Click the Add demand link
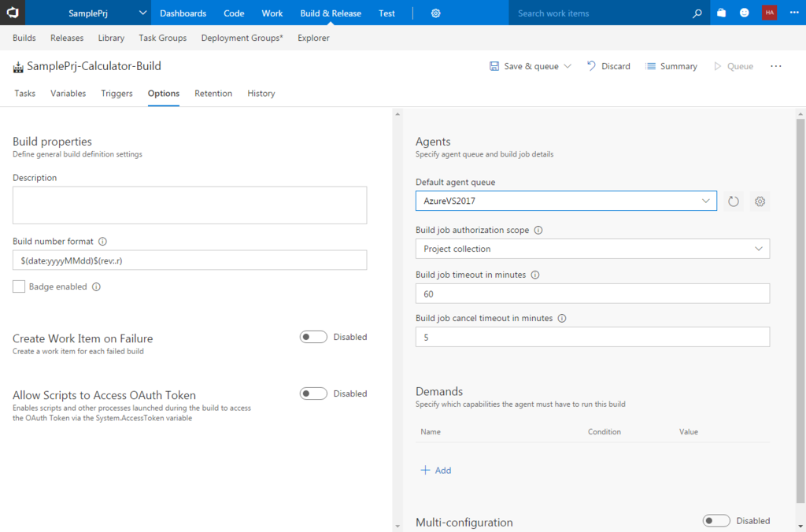 click(436, 471)
